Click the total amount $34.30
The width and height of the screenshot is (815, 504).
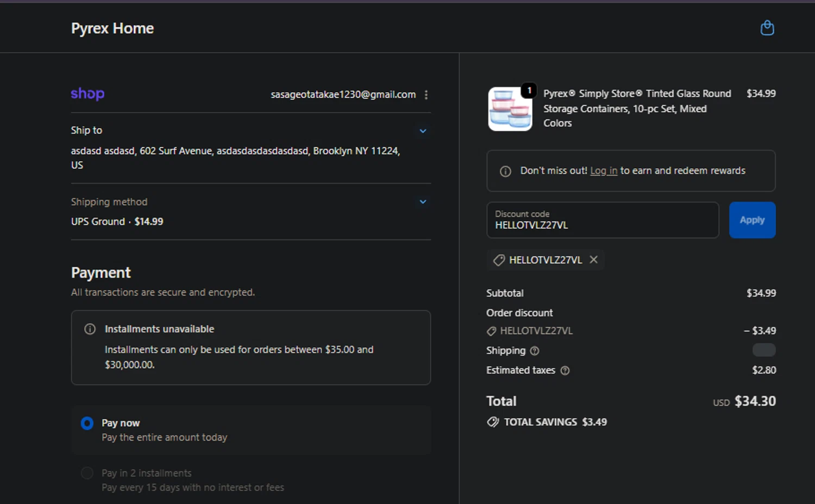(x=755, y=401)
